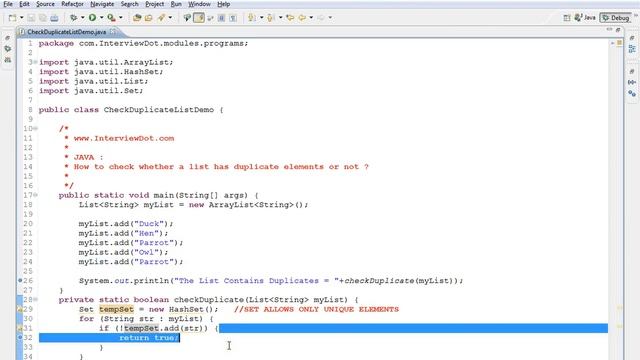Open the Breakpoints view icon in right trim

[x=632, y=93]
